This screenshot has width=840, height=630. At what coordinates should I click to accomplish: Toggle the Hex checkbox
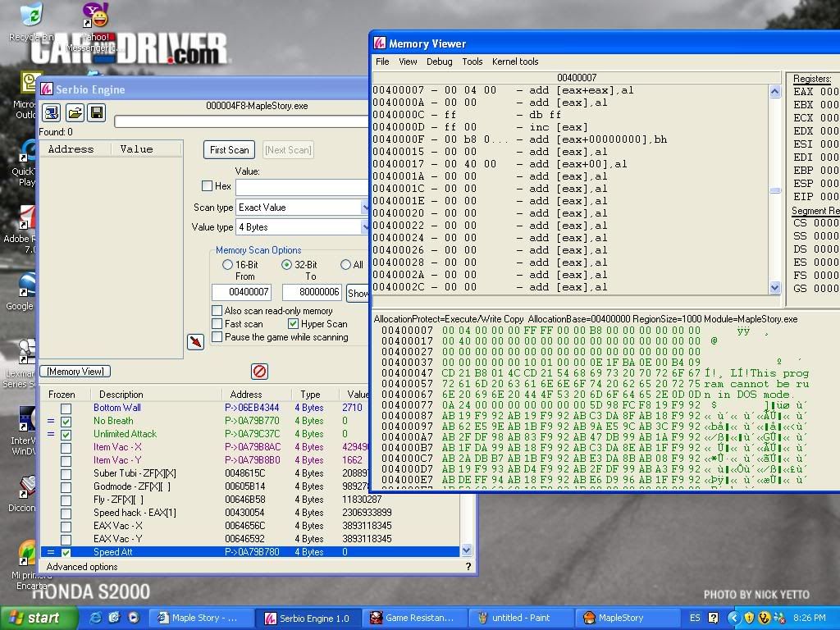click(207, 186)
